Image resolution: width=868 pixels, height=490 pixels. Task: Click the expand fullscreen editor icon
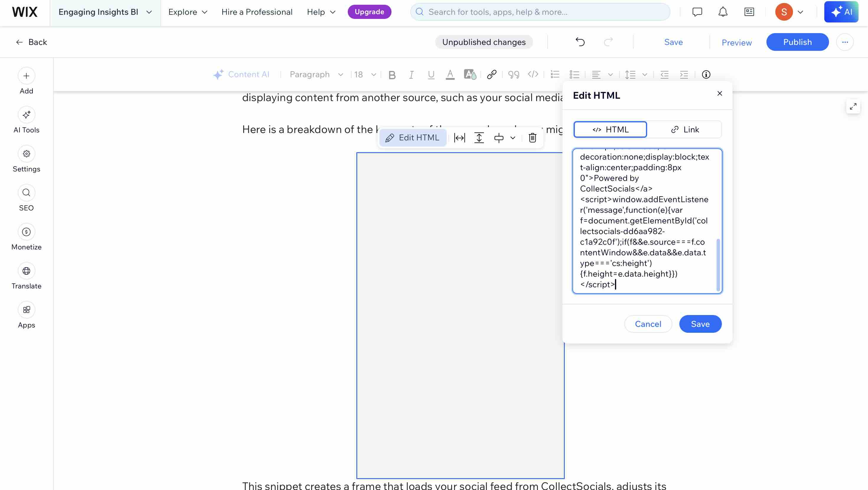click(x=853, y=107)
